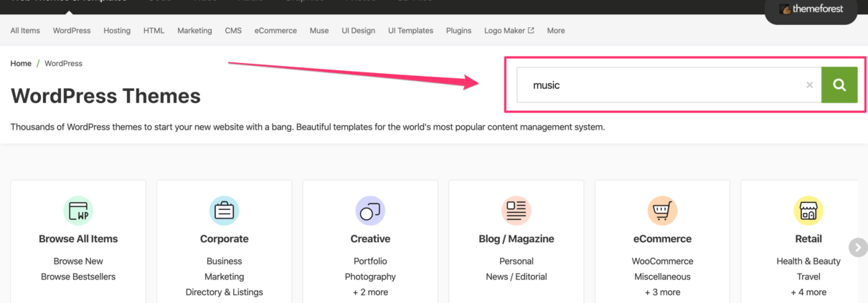This screenshot has width=868, height=303.
Task: Open the eCommerce category card heading
Action: [663, 239]
